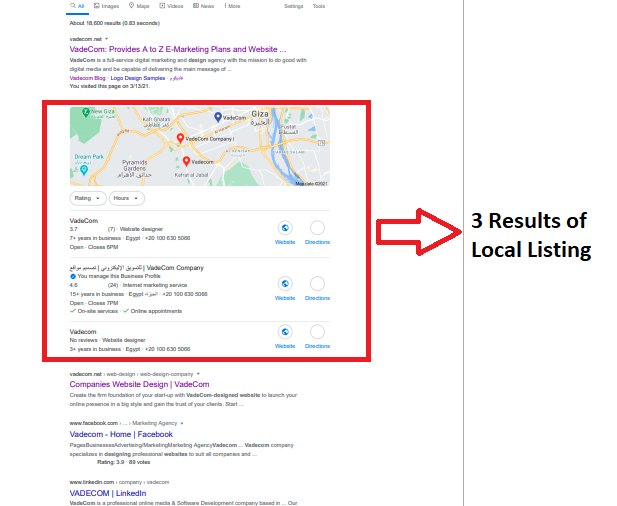Screen dimensions: 617x506
Task: Click the red VadeCom Company map pin
Action: pos(180,138)
